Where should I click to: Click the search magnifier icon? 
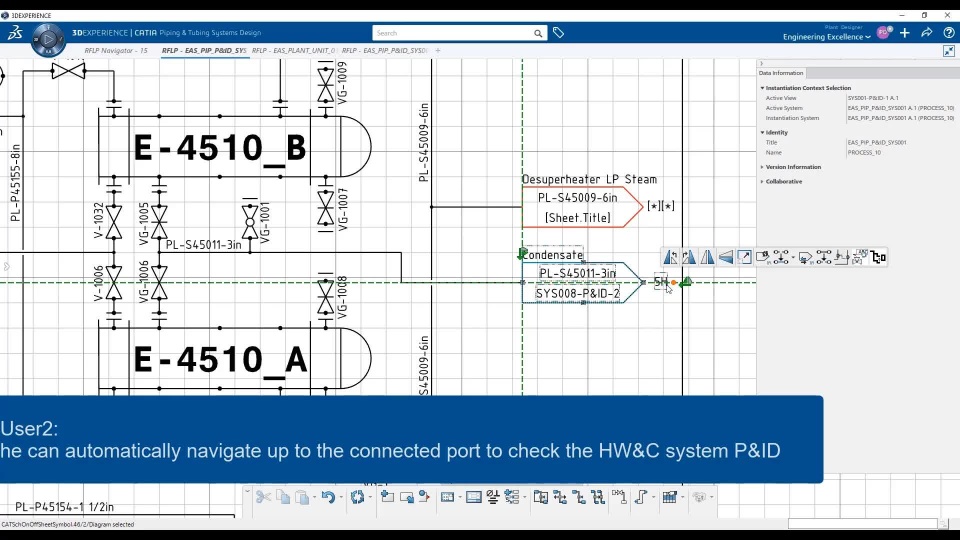tap(538, 33)
